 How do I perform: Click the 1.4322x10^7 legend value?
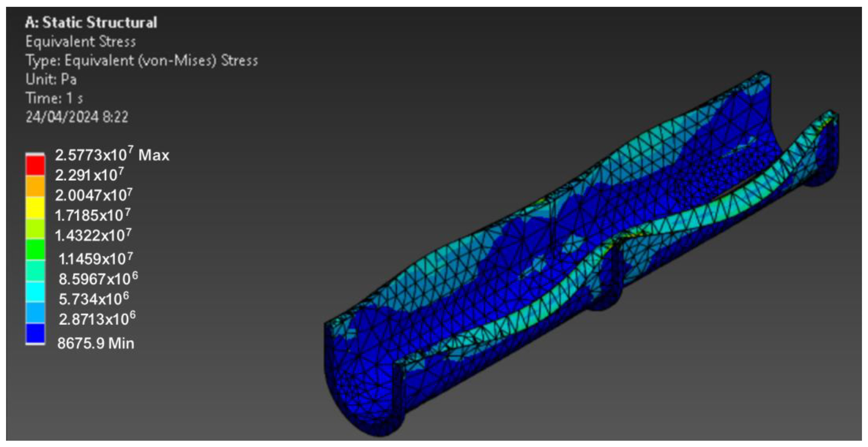93,235
